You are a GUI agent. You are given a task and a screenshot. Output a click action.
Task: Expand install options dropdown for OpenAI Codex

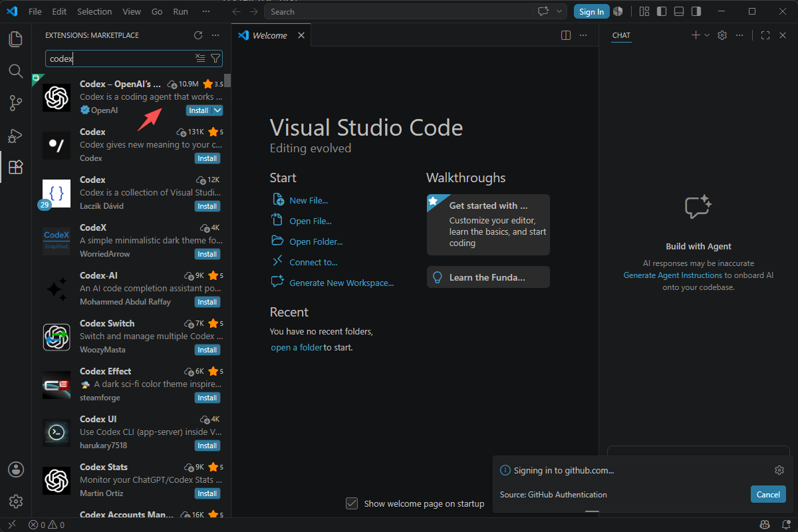coord(217,110)
